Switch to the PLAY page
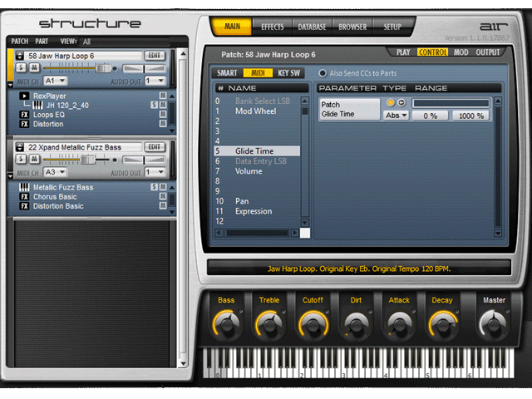Image resolution: width=532 pixels, height=399 pixels. point(403,52)
